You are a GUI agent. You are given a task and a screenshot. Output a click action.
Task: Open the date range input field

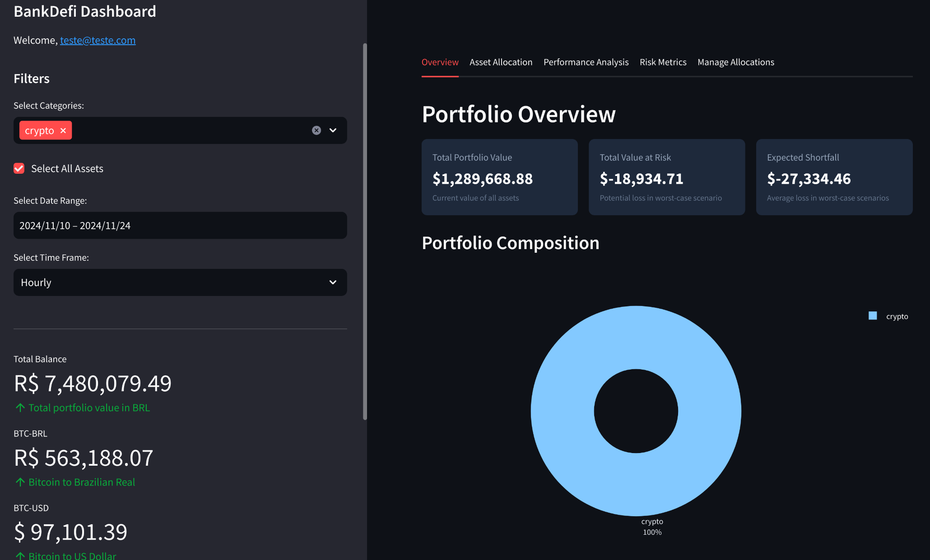[x=180, y=226]
